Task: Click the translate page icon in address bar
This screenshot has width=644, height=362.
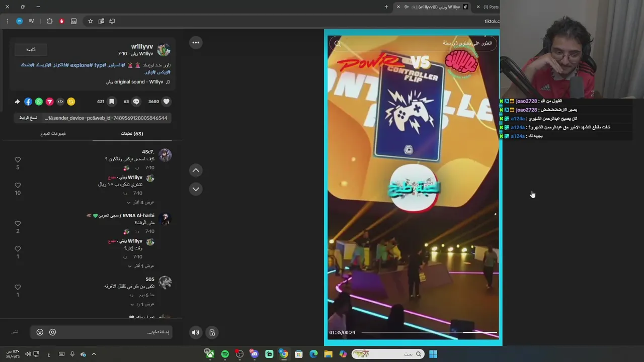Action: point(101,21)
